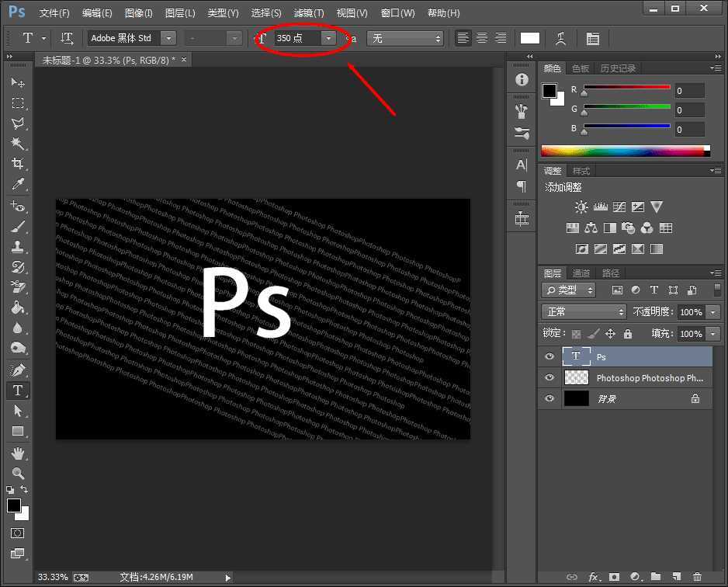Add a Brightness/Contrast adjustment layer
728x587 pixels.
pos(580,207)
